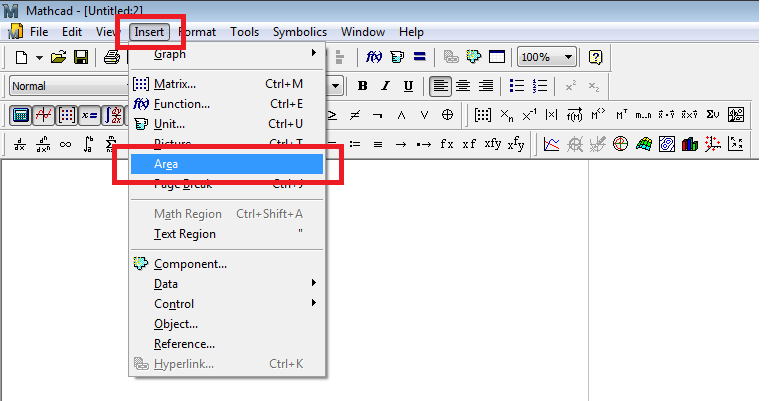Open the Help resource center icon
The width and height of the screenshot is (773, 401).
click(596, 57)
